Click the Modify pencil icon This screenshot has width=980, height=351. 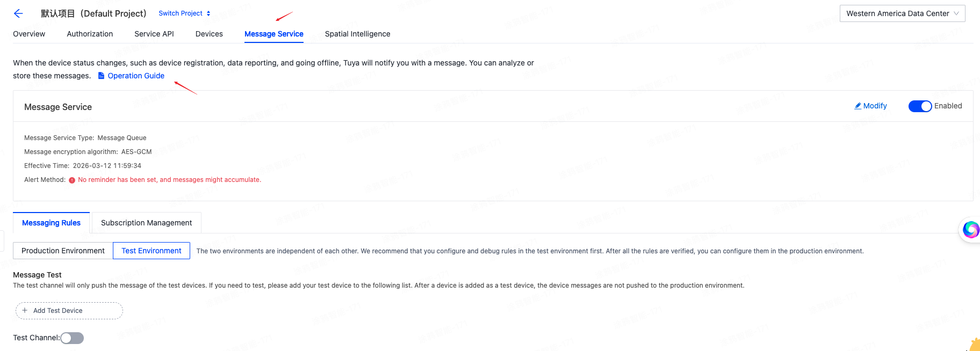point(858,106)
